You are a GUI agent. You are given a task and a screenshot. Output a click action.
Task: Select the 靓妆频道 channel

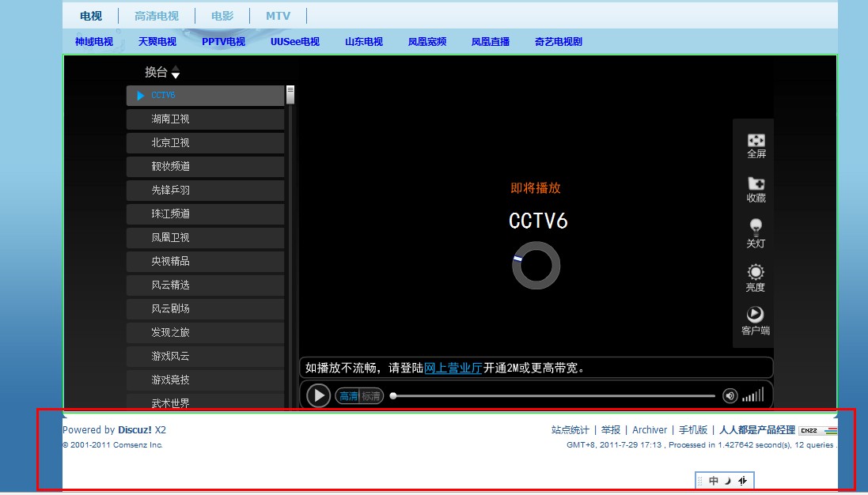pyautogui.click(x=206, y=167)
